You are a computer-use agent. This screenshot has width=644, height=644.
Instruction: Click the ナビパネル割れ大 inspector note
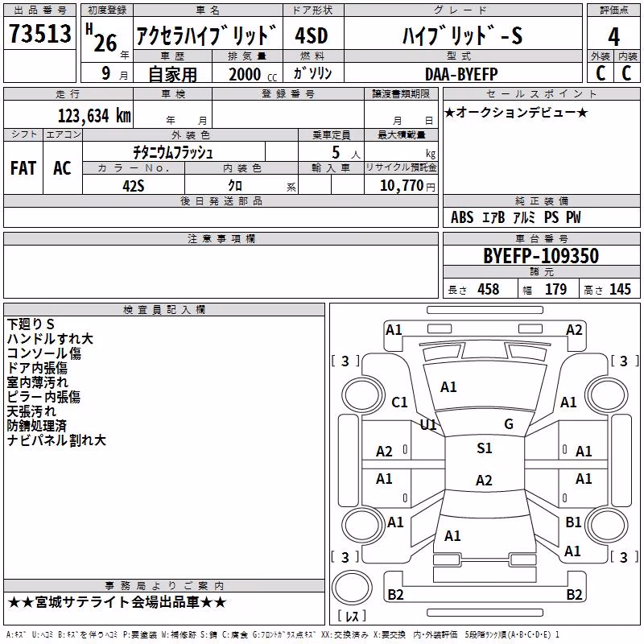pos(56,440)
